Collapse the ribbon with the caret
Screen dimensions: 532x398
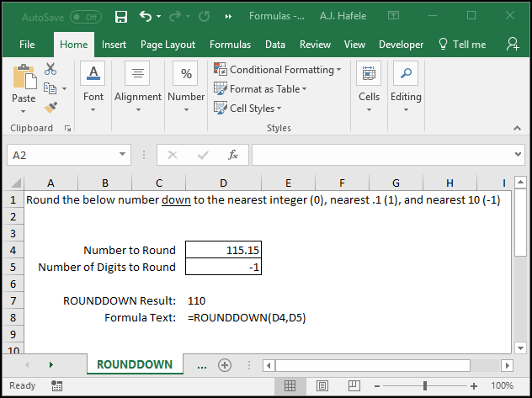point(517,128)
